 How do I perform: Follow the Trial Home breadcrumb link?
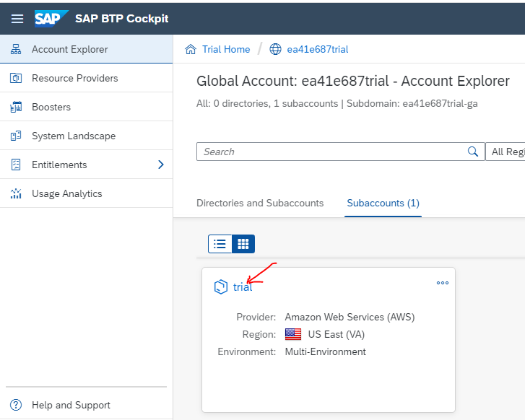pyautogui.click(x=226, y=49)
